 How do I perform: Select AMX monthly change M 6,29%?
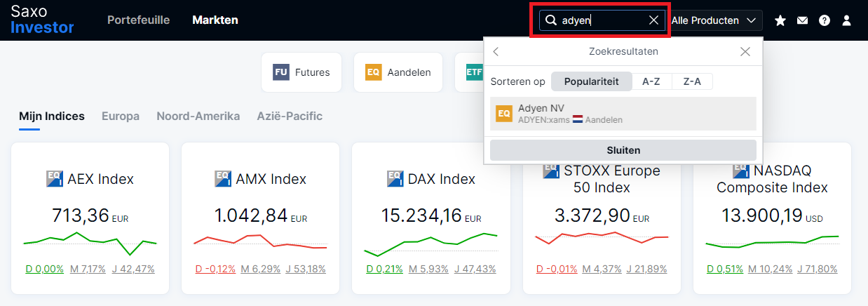[x=260, y=269]
